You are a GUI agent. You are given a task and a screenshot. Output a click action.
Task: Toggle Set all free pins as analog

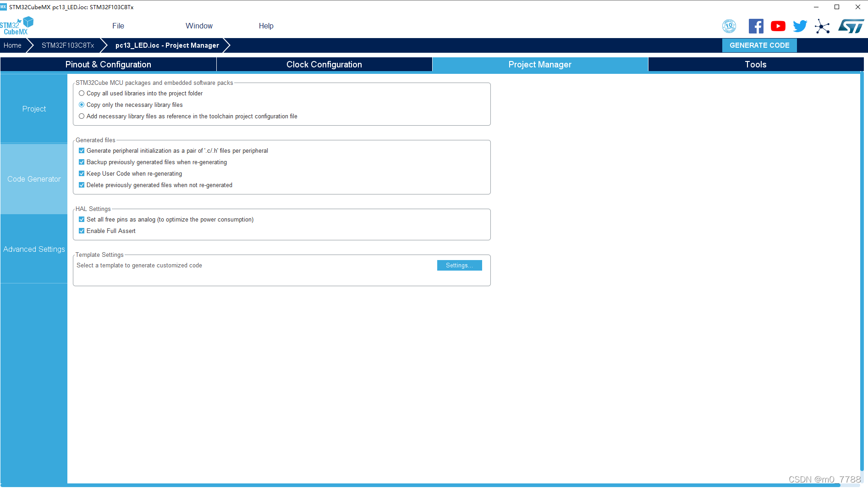(x=82, y=219)
